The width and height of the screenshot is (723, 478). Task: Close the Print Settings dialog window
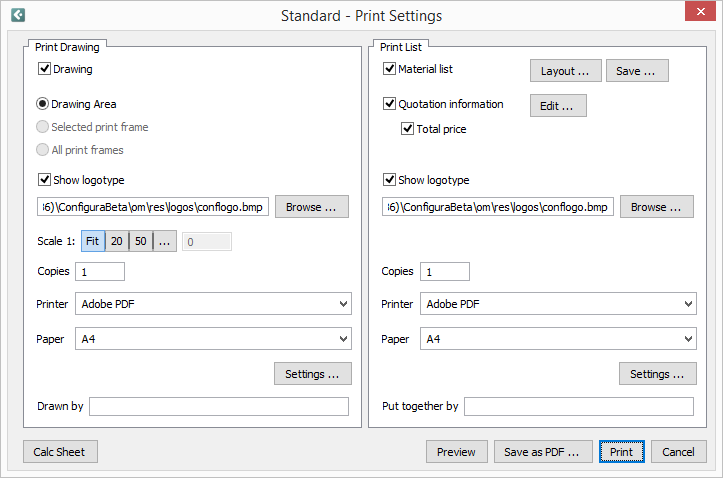pyautogui.click(x=698, y=15)
